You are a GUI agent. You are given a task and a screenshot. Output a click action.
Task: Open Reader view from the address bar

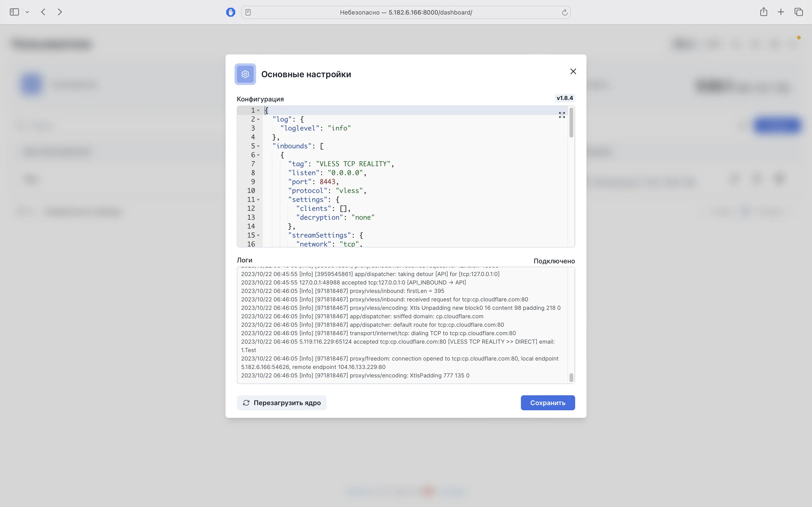tap(248, 12)
